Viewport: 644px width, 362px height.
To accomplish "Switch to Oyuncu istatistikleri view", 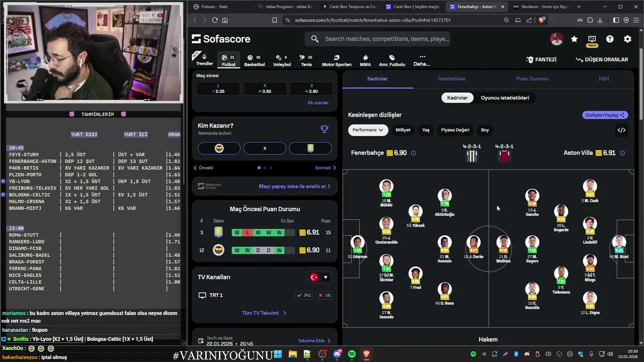I will 505,98.
